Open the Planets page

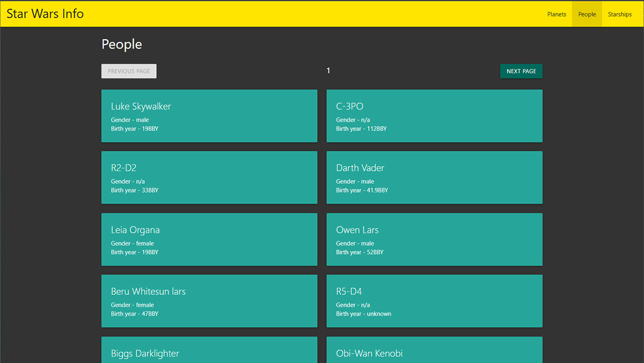(557, 14)
